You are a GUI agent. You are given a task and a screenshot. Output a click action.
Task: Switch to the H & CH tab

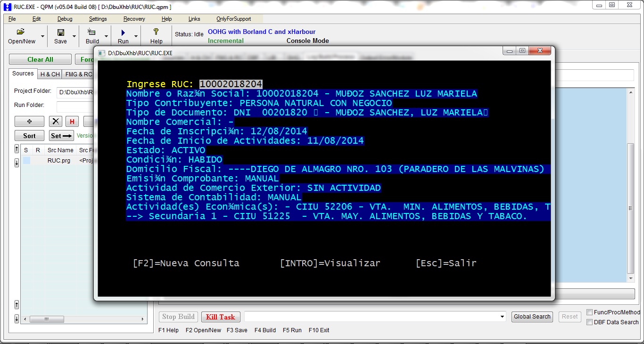point(50,74)
